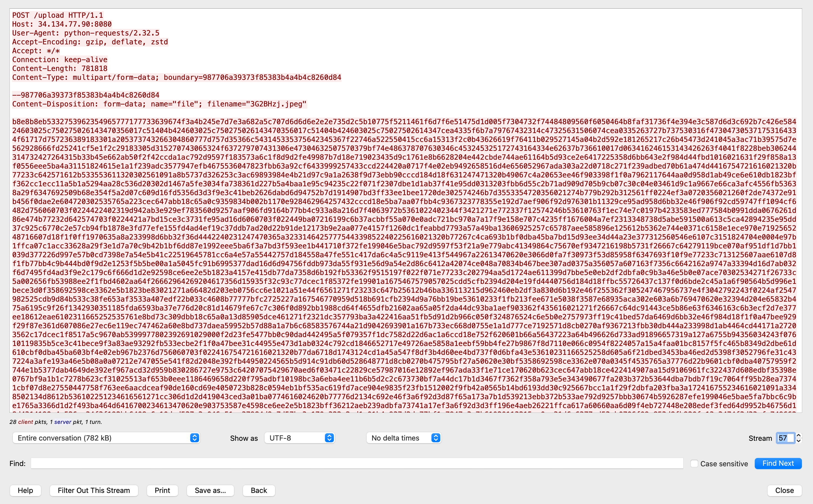Close the Follow Stream dialog
This screenshot has height=504, width=813.
(784, 490)
